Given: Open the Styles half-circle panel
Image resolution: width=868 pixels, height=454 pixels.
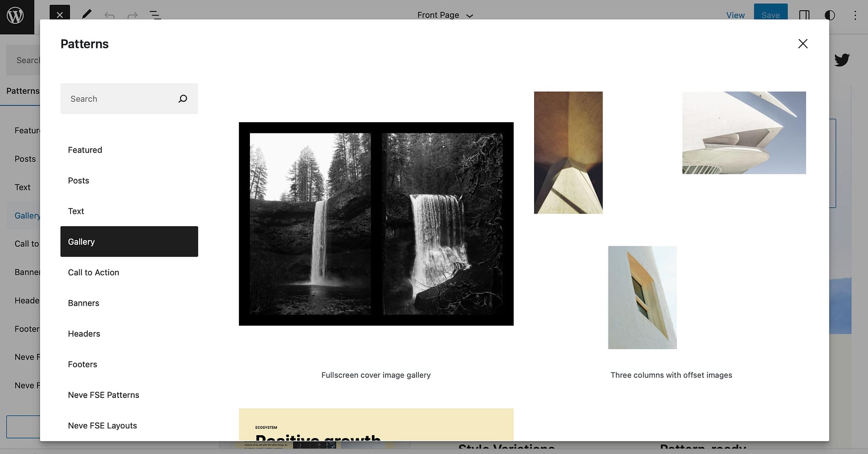Looking at the screenshot, I should click(x=829, y=15).
